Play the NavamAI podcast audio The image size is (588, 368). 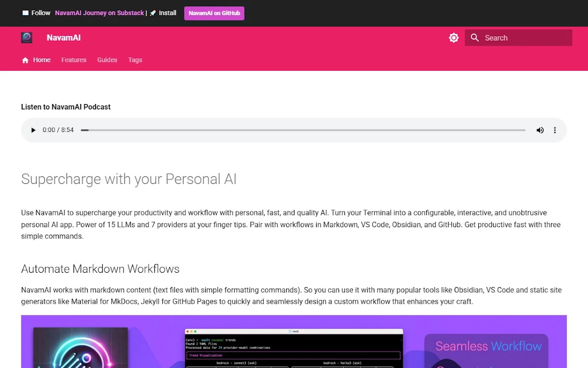(x=33, y=130)
